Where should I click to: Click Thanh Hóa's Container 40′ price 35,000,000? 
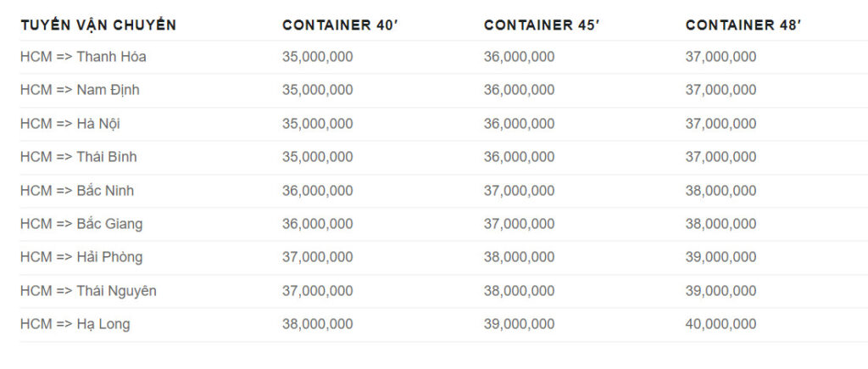pyautogui.click(x=318, y=57)
